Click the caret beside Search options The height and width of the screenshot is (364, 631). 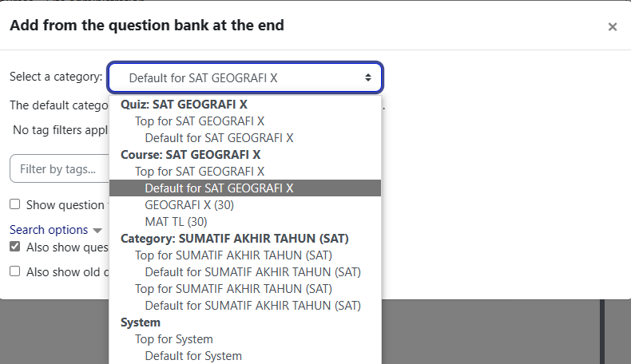click(x=97, y=231)
